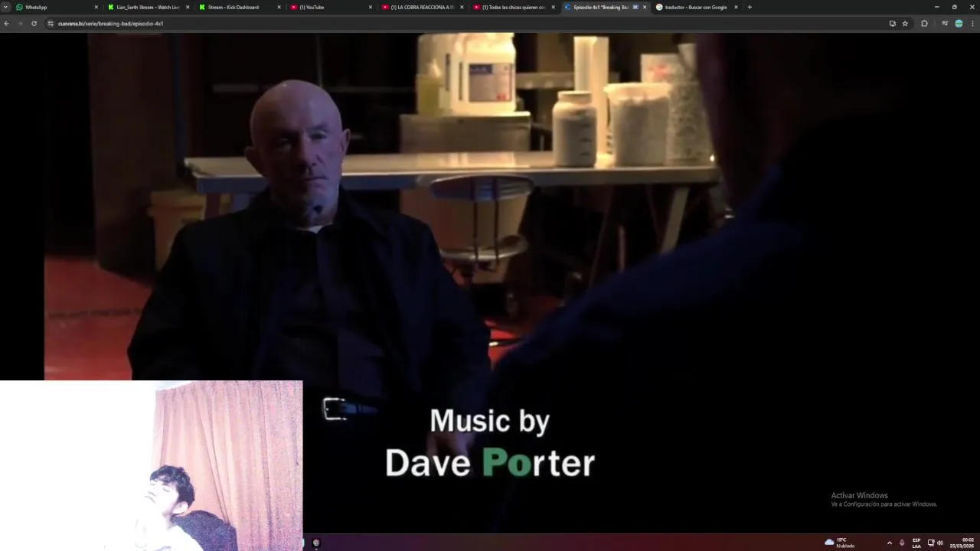Close the (1) YouTube tab
This screenshot has width=980, height=551.
(371, 7)
